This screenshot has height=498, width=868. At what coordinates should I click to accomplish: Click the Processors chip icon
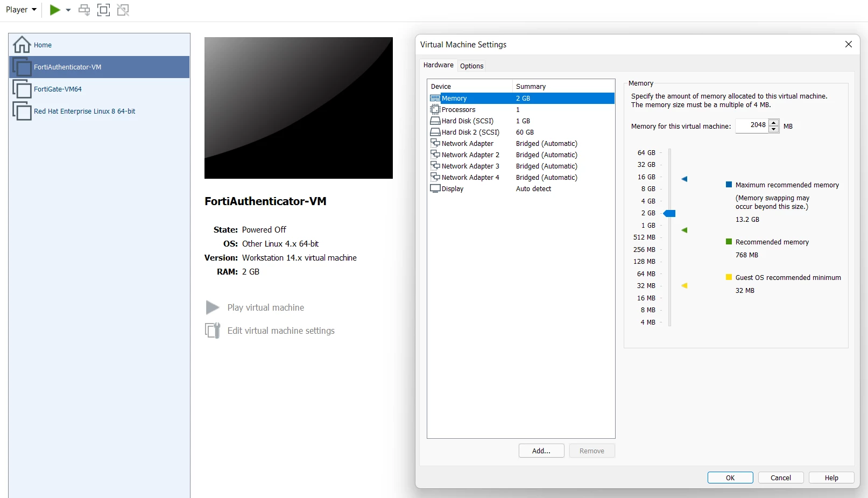coord(435,109)
